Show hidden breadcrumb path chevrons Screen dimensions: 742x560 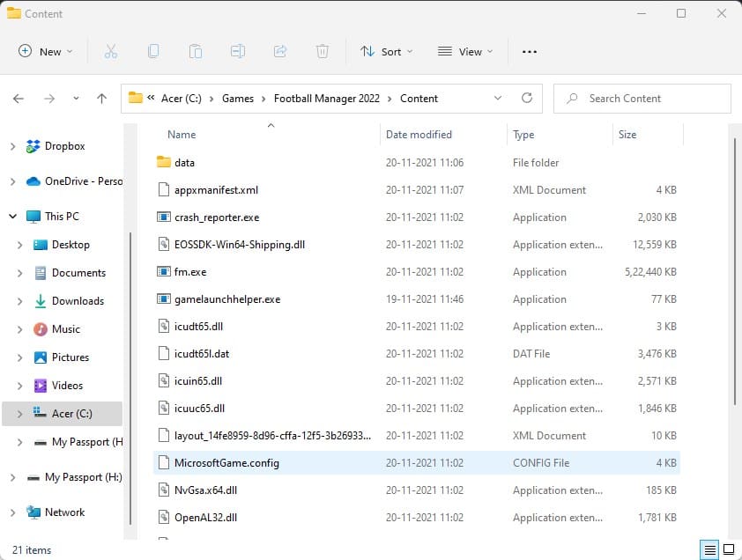(151, 98)
